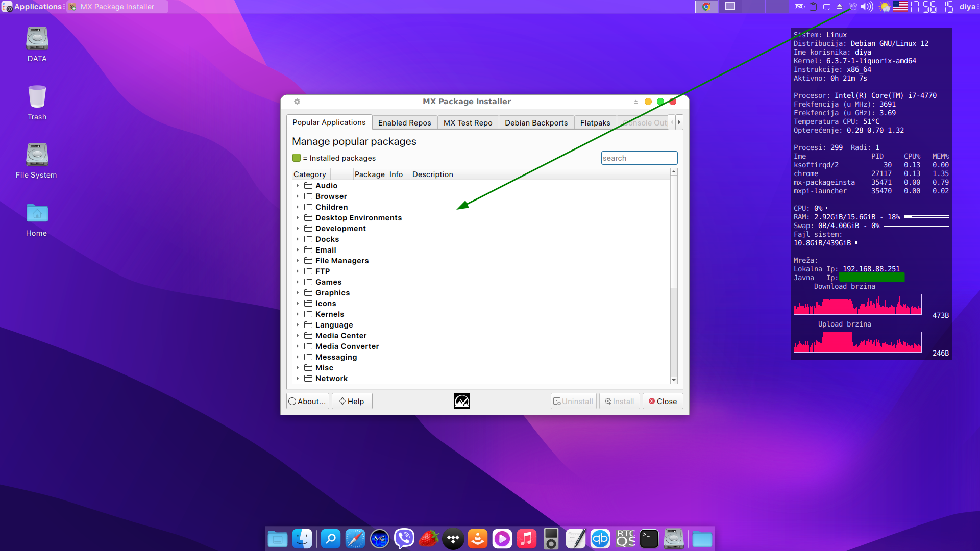Expand the Development category arrow
The image size is (980, 551).
coord(298,229)
